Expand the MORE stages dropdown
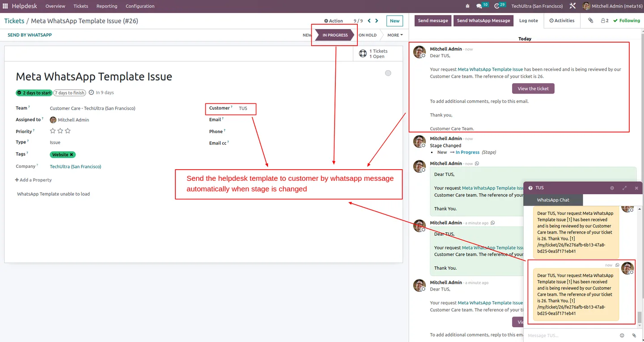The image size is (644, 342). pyautogui.click(x=395, y=35)
